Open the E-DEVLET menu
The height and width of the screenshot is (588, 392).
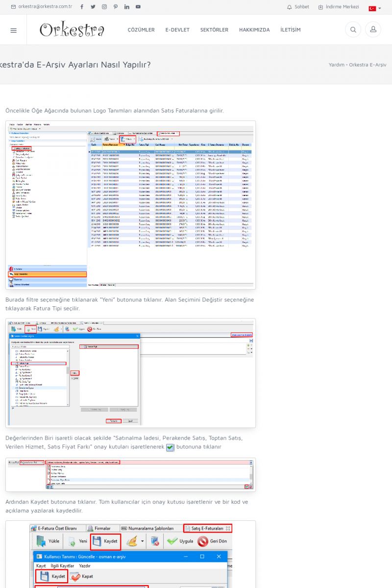(177, 30)
